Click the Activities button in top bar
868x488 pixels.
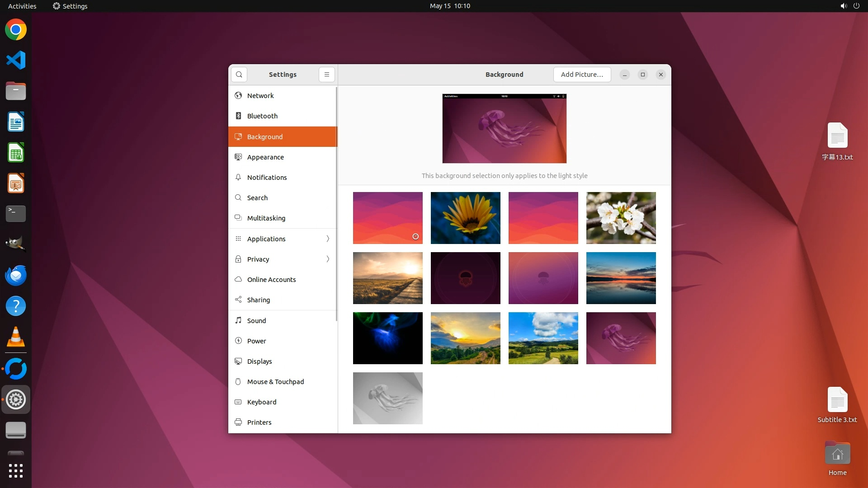pos(22,6)
